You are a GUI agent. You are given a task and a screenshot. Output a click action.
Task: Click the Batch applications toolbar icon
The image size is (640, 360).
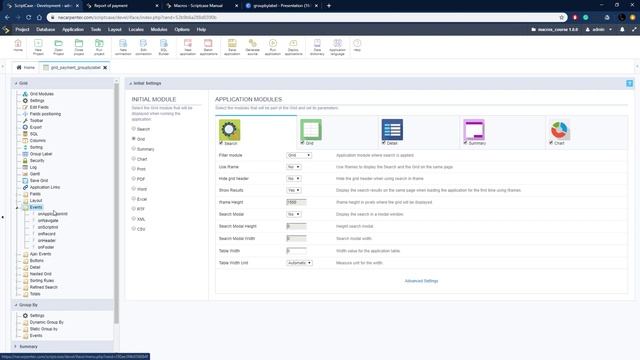click(x=208, y=47)
